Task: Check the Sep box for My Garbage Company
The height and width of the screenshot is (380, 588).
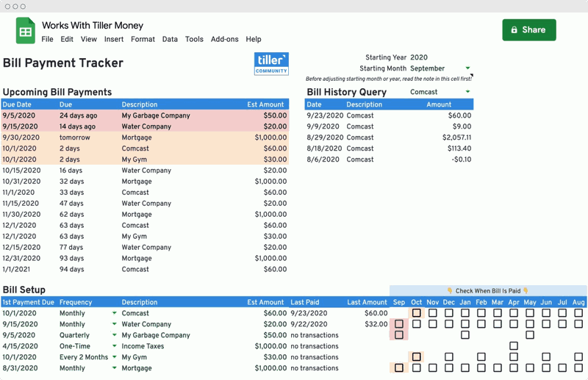Action: [x=399, y=335]
